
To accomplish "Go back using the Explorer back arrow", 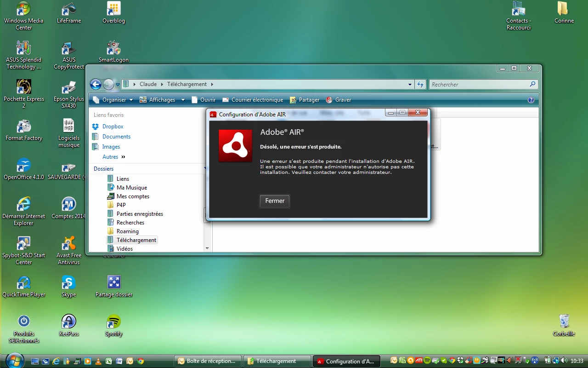I will pyautogui.click(x=96, y=84).
